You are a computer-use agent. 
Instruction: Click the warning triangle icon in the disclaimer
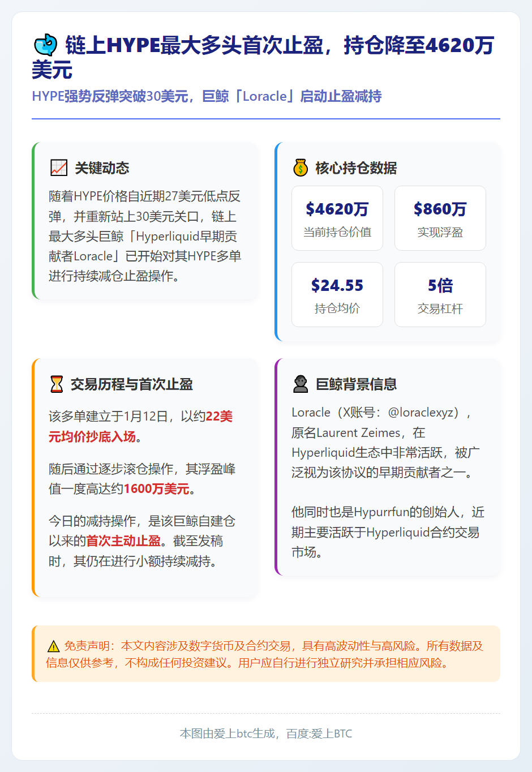[x=54, y=646]
